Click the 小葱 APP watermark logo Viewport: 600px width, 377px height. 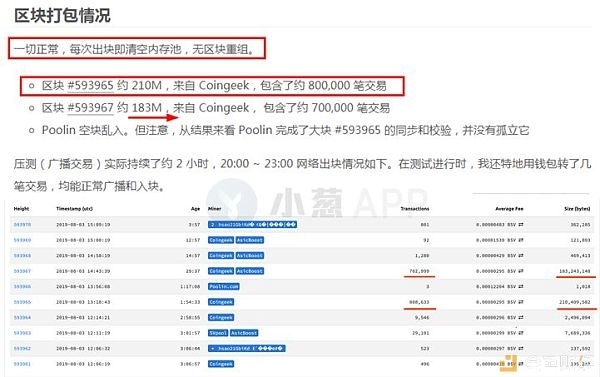point(317,201)
